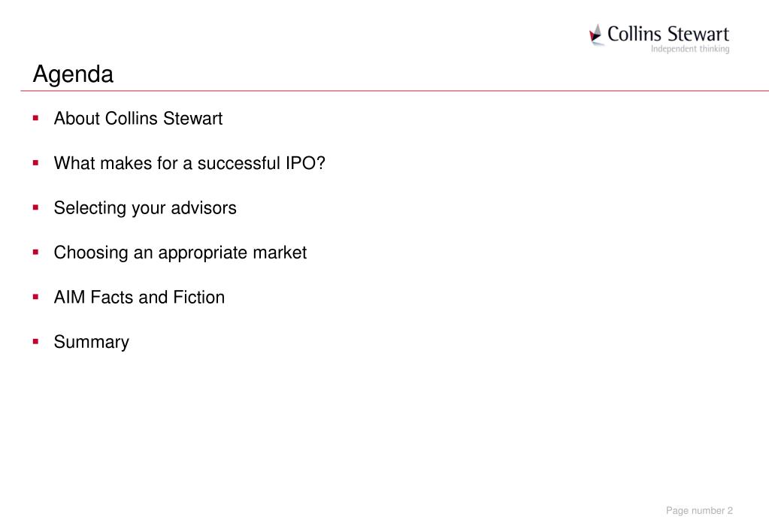This screenshot has height=532, width=769.
Task: Click the red bullet beside About Collins Stewart
Action: [36, 118]
